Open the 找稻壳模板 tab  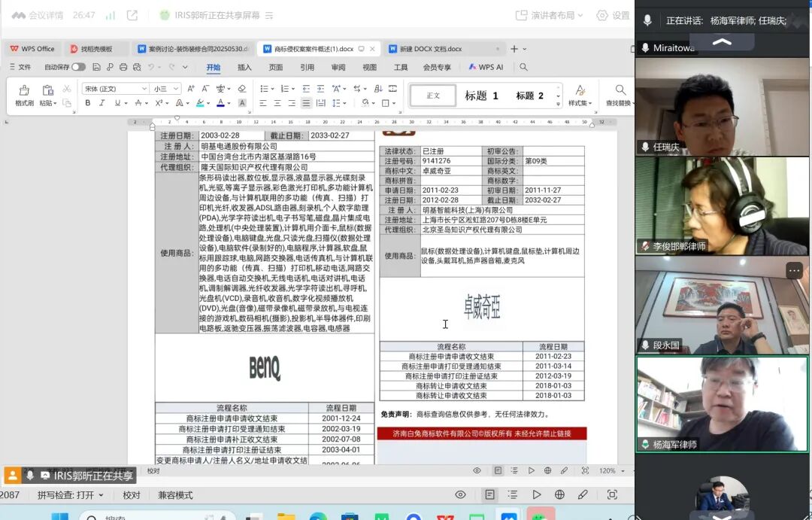tap(96, 49)
